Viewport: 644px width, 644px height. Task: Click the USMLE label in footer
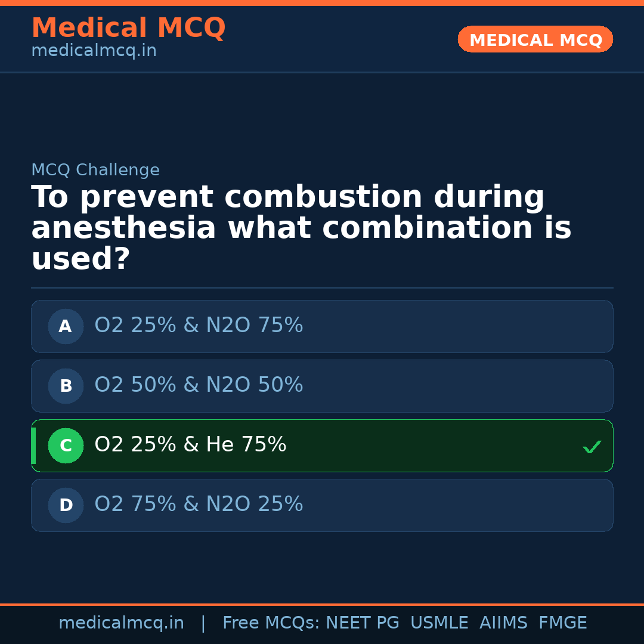pos(439,623)
